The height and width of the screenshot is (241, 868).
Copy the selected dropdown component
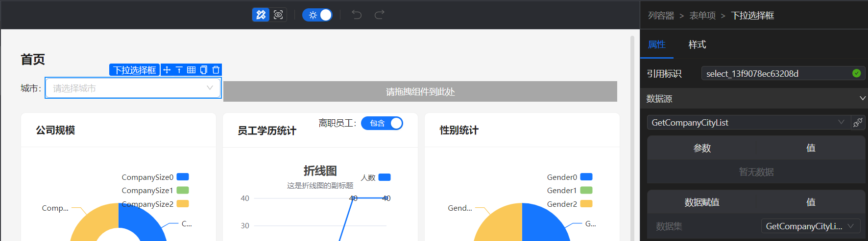204,70
